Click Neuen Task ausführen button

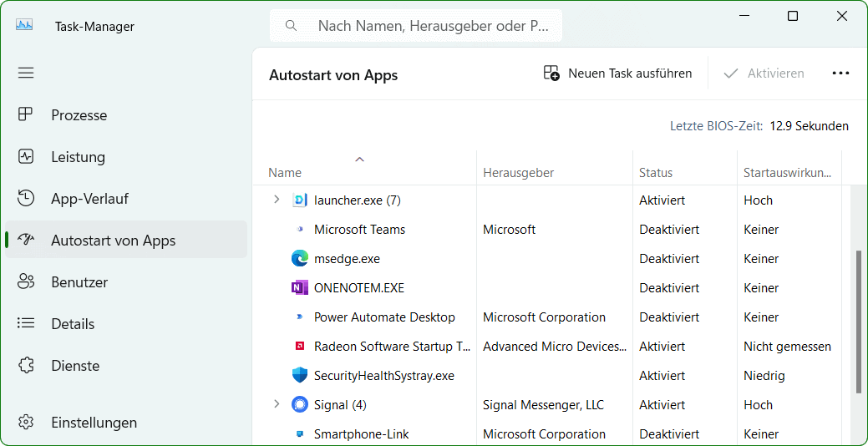pyautogui.click(x=617, y=73)
